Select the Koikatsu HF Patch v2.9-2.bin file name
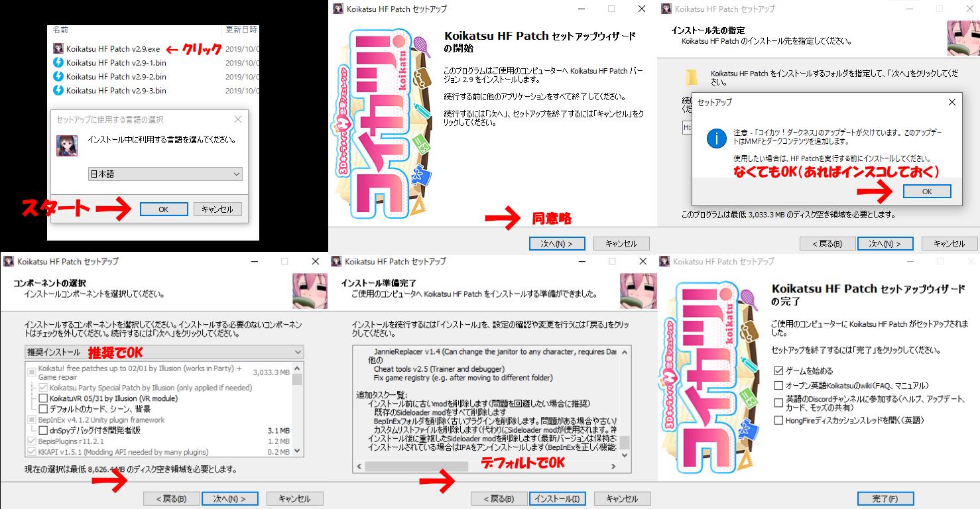 click(x=116, y=76)
